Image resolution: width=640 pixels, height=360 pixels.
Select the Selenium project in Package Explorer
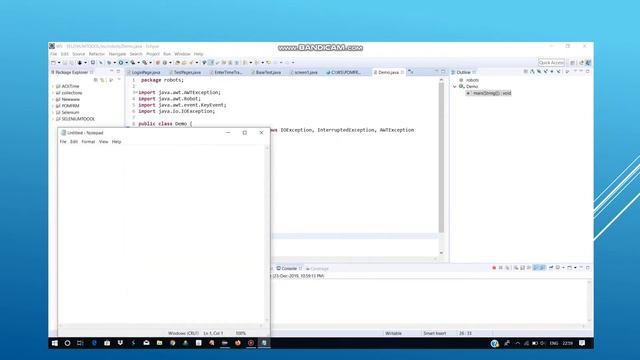tap(70, 112)
